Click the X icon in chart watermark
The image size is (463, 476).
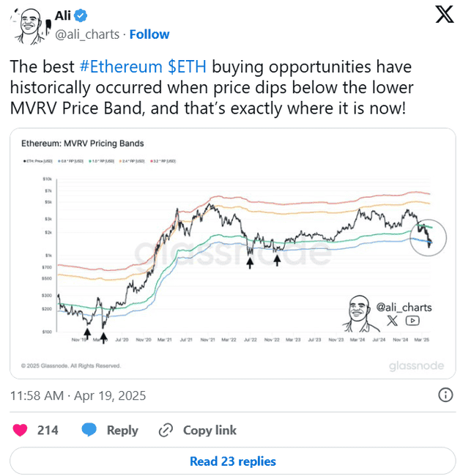(x=391, y=320)
